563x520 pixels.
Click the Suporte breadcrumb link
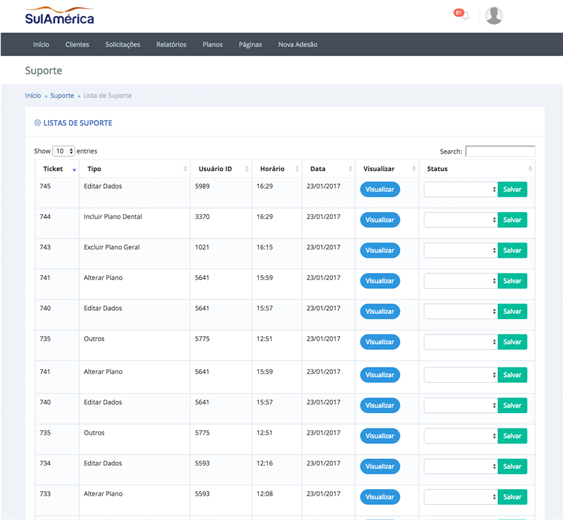tap(62, 96)
